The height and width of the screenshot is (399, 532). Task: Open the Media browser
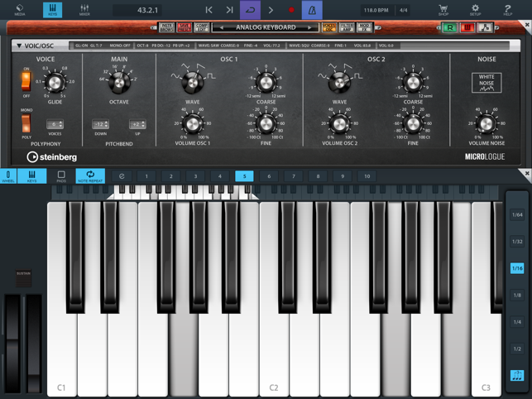20,10
